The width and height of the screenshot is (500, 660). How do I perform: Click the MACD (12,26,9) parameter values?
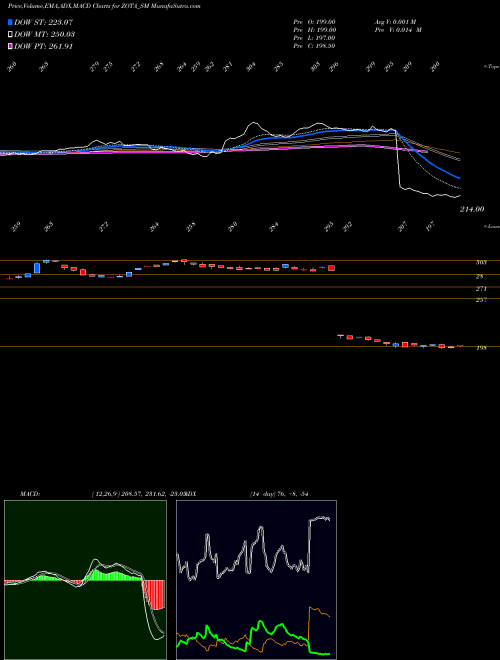(140, 494)
